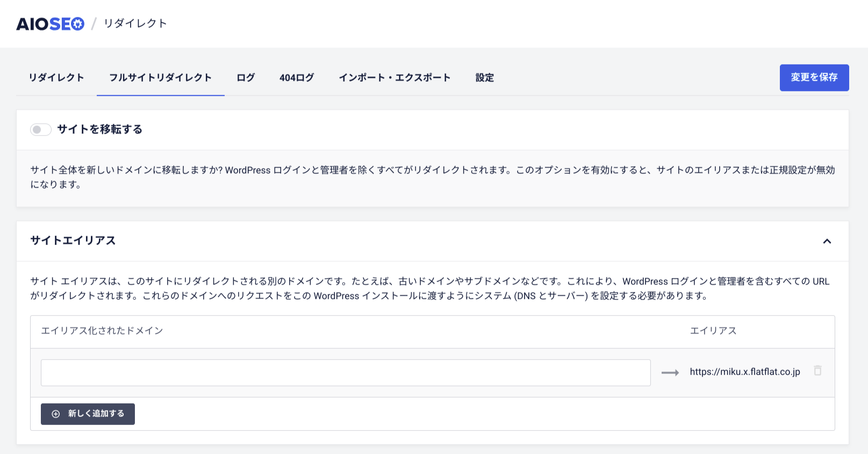Screen dimensions: 868x454
Task: Open the 設定 tab
Action: 485,78
